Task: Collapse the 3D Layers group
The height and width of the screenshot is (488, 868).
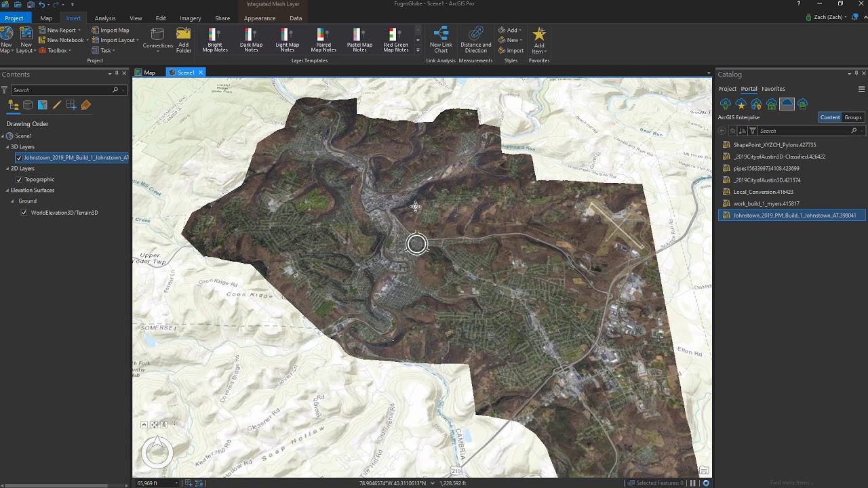Action: [7, 146]
